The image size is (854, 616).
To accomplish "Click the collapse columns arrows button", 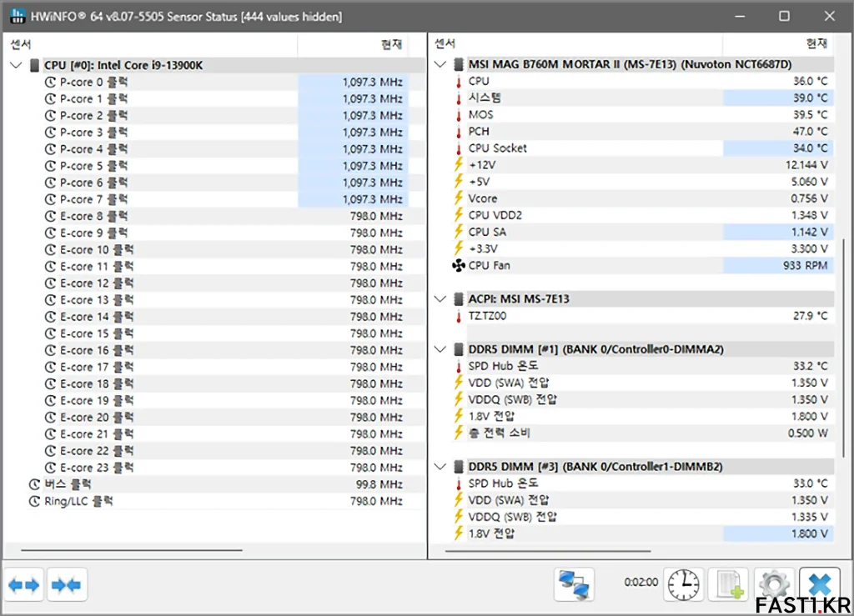I will [67, 585].
